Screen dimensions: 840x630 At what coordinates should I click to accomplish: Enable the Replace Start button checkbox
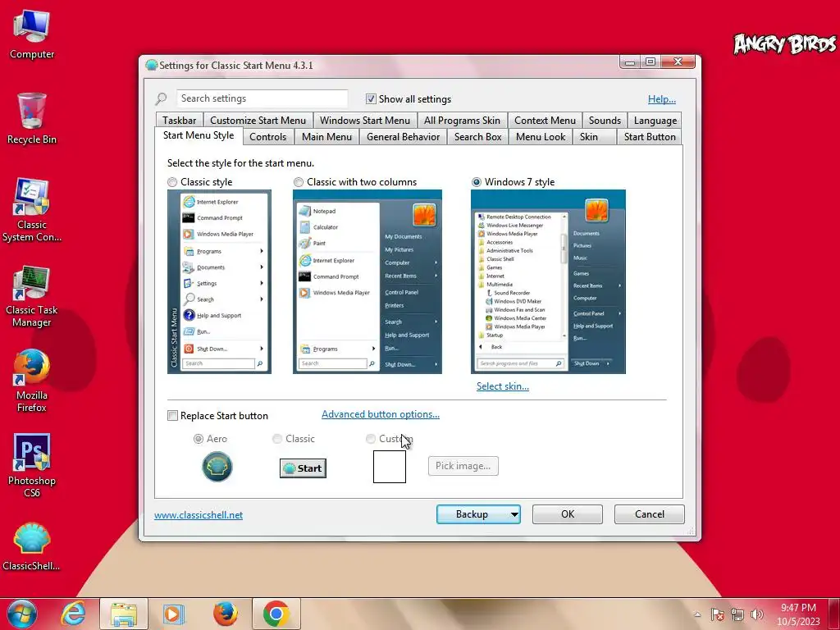pos(172,416)
